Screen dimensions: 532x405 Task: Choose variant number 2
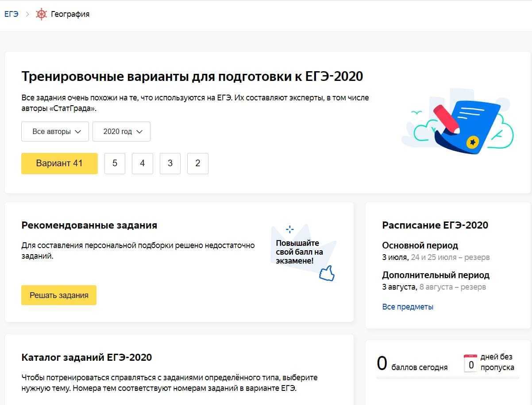point(198,163)
